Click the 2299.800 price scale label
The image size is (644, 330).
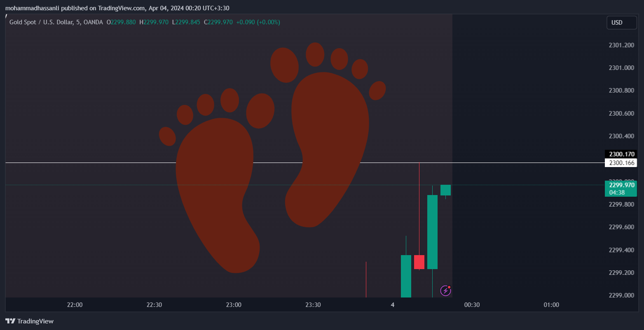(621, 205)
